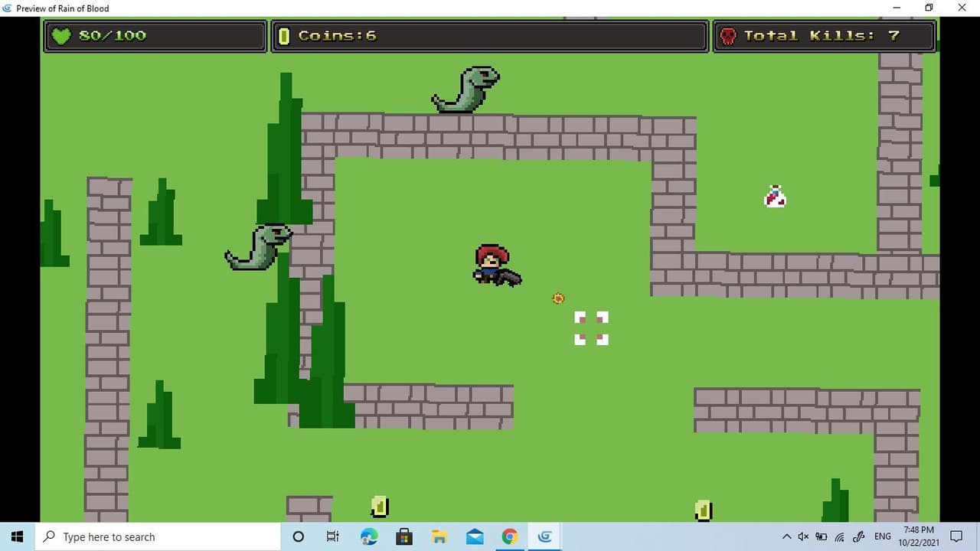This screenshot has width=980, height=551.
Task: Pick the red health potion bottle
Action: tap(775, 197)
